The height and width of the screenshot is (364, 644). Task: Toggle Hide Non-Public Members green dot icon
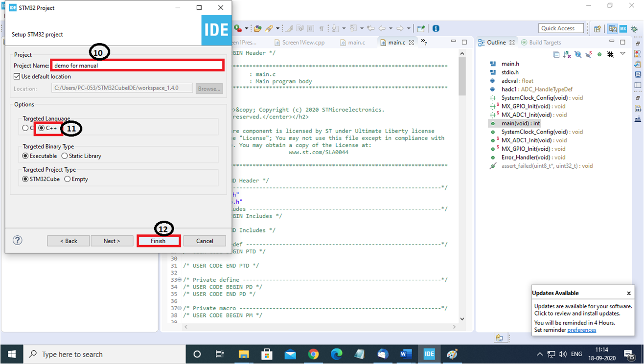599,54
